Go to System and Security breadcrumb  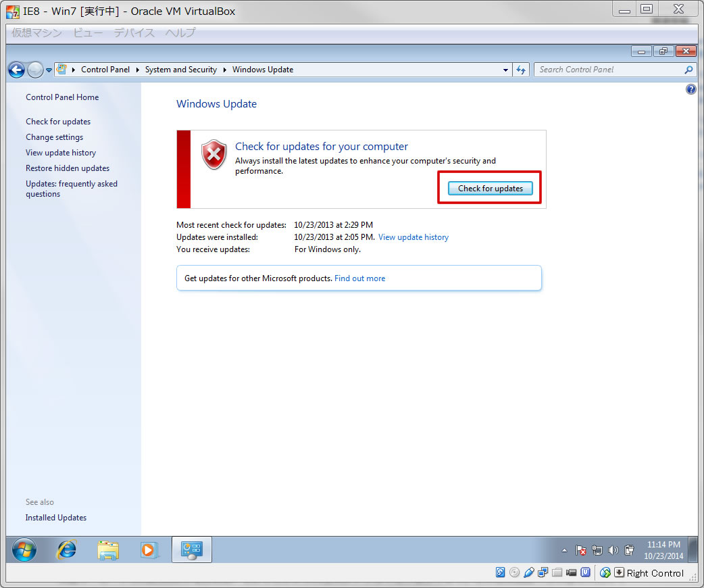point(180,70)
